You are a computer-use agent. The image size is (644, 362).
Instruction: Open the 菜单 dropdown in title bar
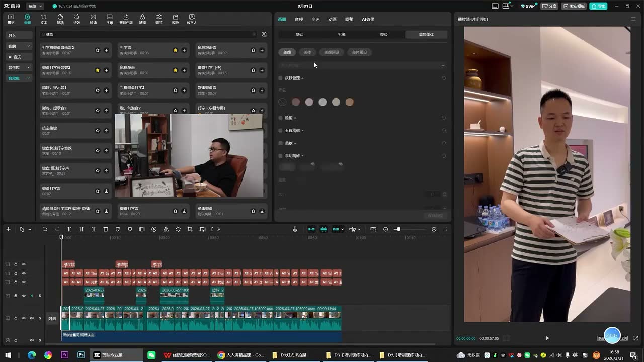(x=35, y=6)
